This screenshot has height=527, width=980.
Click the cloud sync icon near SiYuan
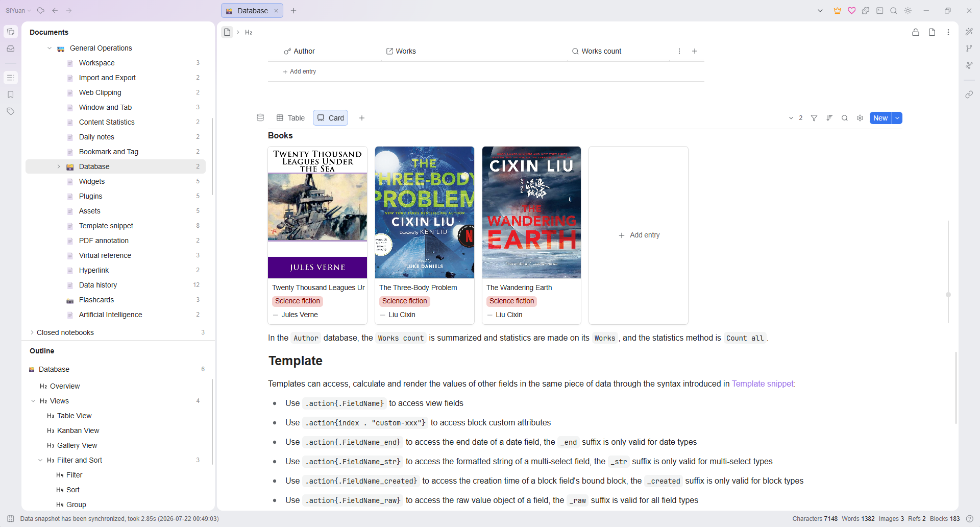tap(41, 10)
